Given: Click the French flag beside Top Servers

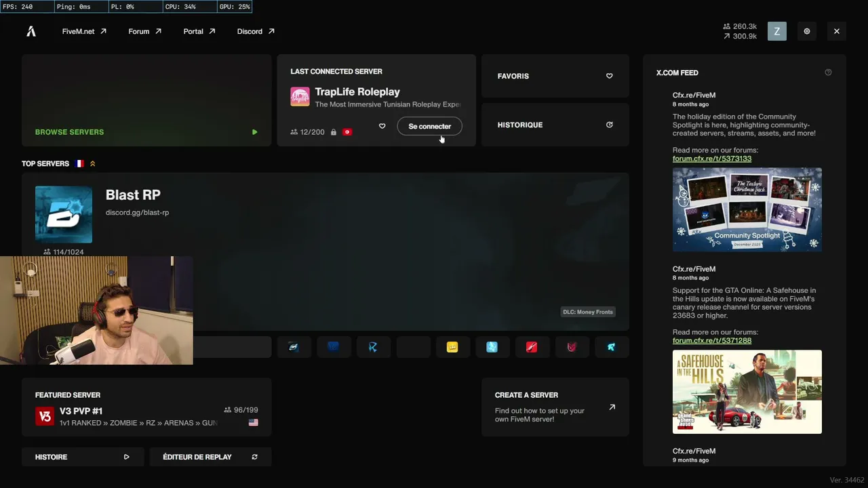Looking at the screenshot, I should 79,163.
